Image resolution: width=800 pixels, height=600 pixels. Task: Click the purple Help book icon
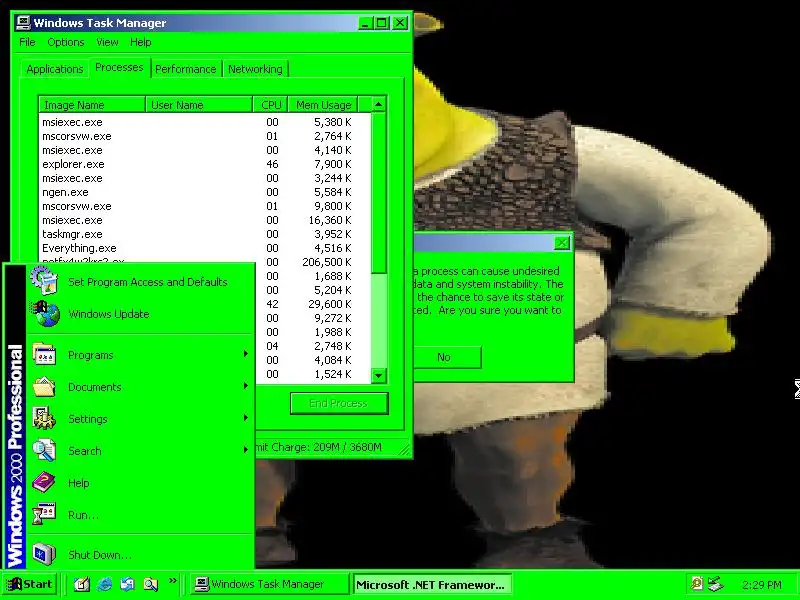click(44, 482)
